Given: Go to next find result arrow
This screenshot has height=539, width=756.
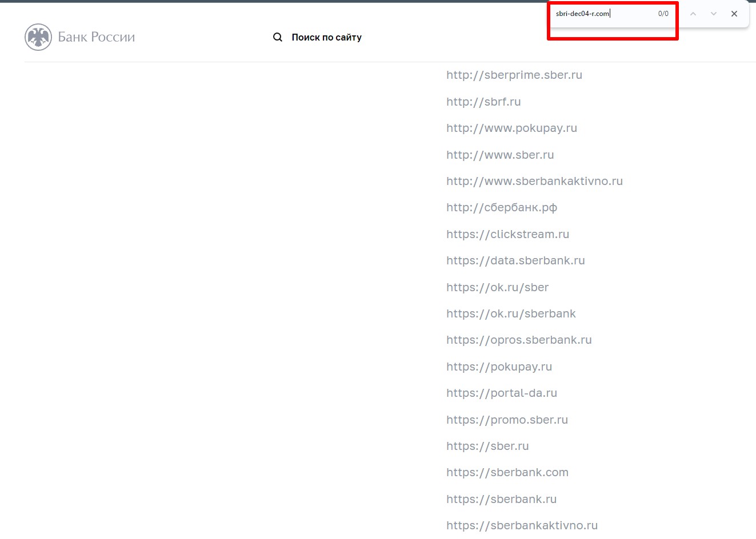Looking at the screenshot, I should (x=714, y=14).
